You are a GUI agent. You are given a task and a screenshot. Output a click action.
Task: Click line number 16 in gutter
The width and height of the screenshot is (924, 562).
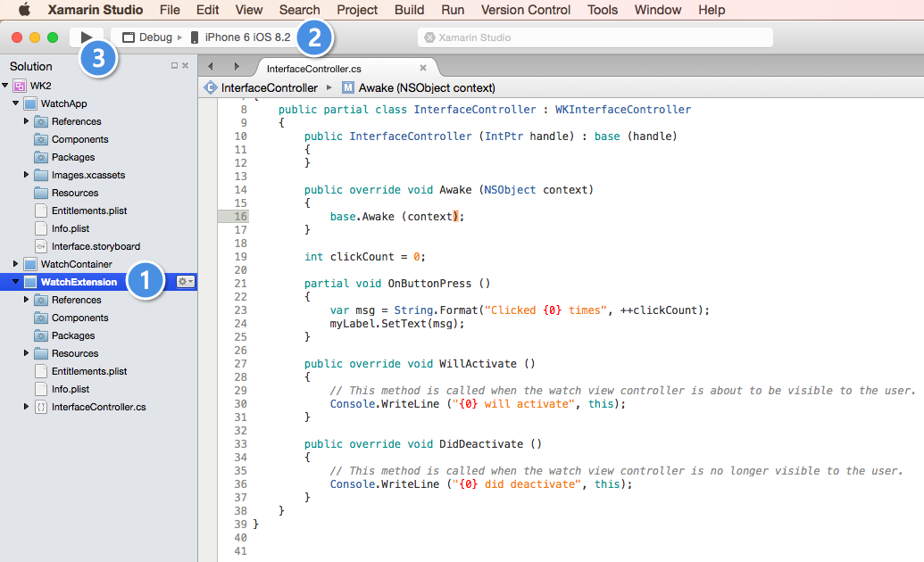click(x=241, y=216)
